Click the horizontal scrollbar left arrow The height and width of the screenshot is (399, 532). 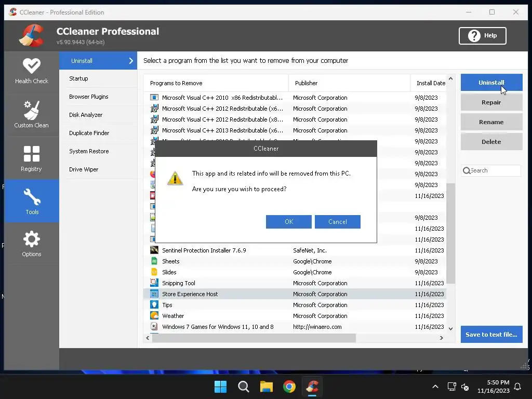148,338
